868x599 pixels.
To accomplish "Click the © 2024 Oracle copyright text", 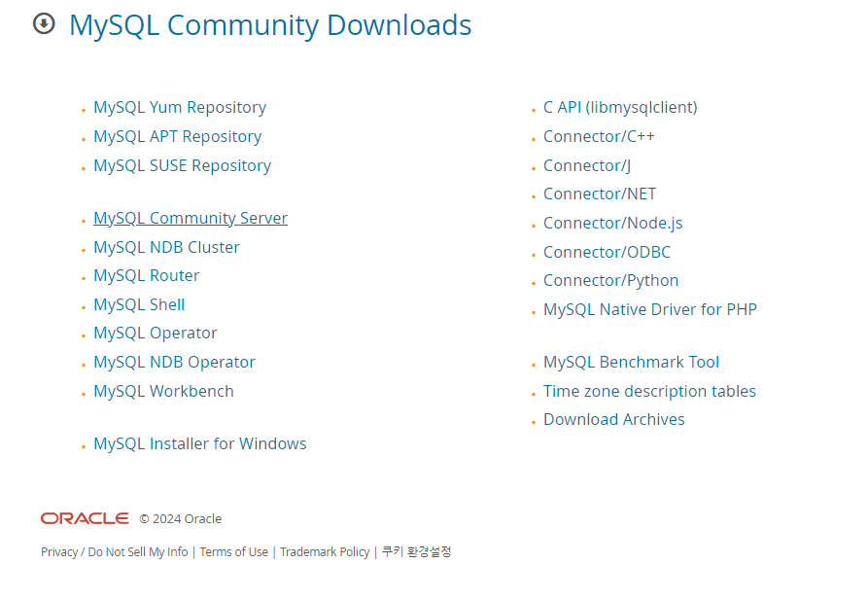I will coord(181,518).
